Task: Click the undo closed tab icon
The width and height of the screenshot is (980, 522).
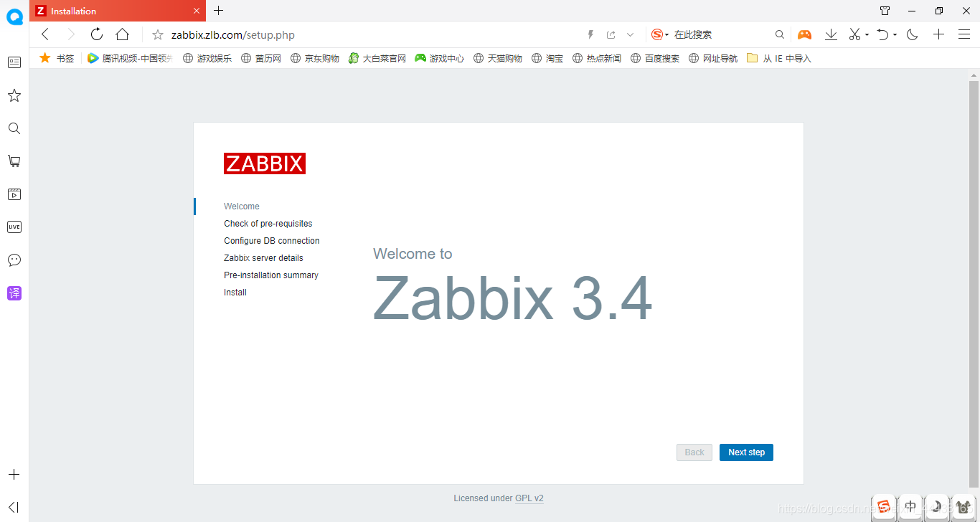Action: pyautogui.click(x=883, y=34)
